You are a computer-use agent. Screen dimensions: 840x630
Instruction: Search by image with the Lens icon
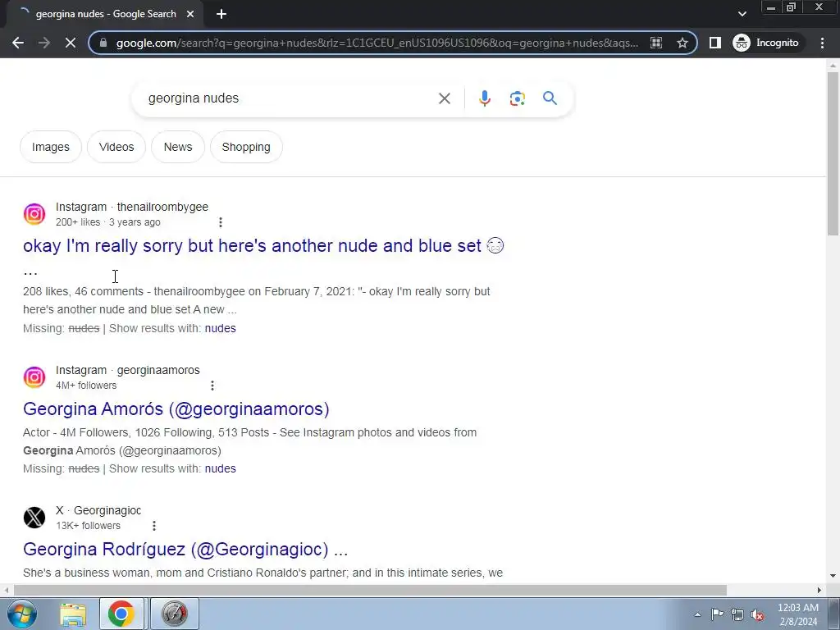[x=517, y=98]
